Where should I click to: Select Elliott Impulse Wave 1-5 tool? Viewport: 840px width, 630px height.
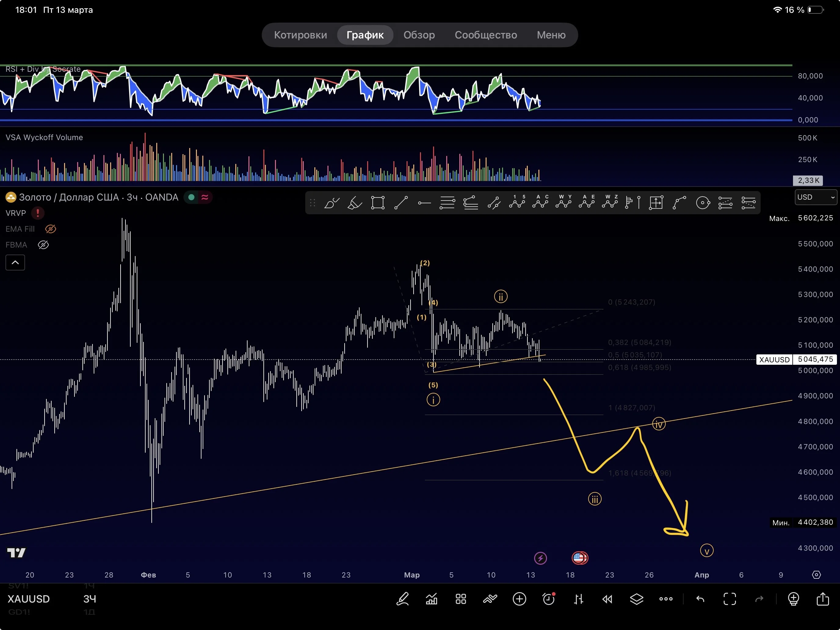click(x=517, y=202)
